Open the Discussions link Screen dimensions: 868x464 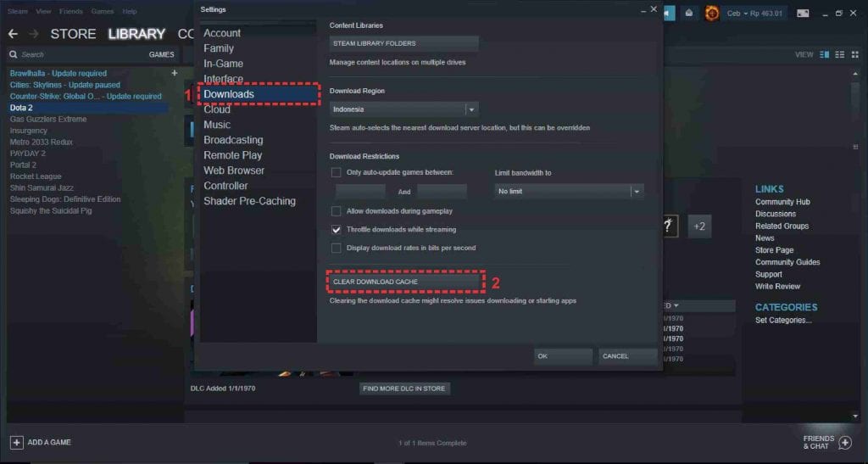775,214
